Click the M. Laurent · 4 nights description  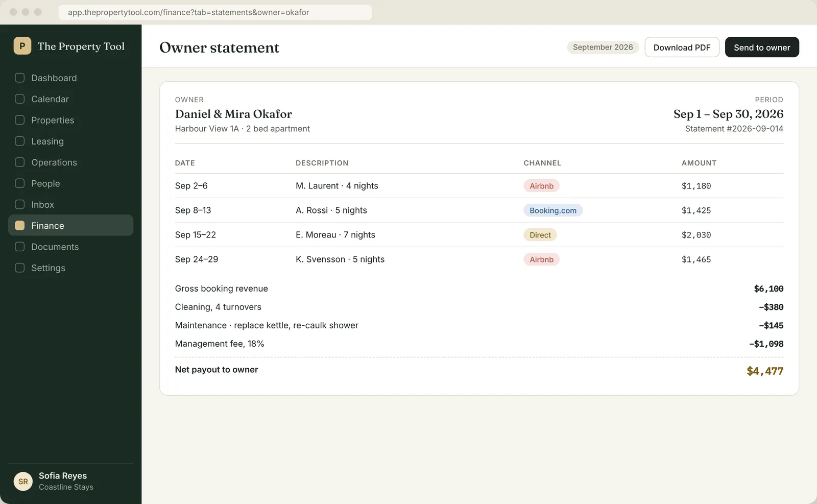point(337,186)
